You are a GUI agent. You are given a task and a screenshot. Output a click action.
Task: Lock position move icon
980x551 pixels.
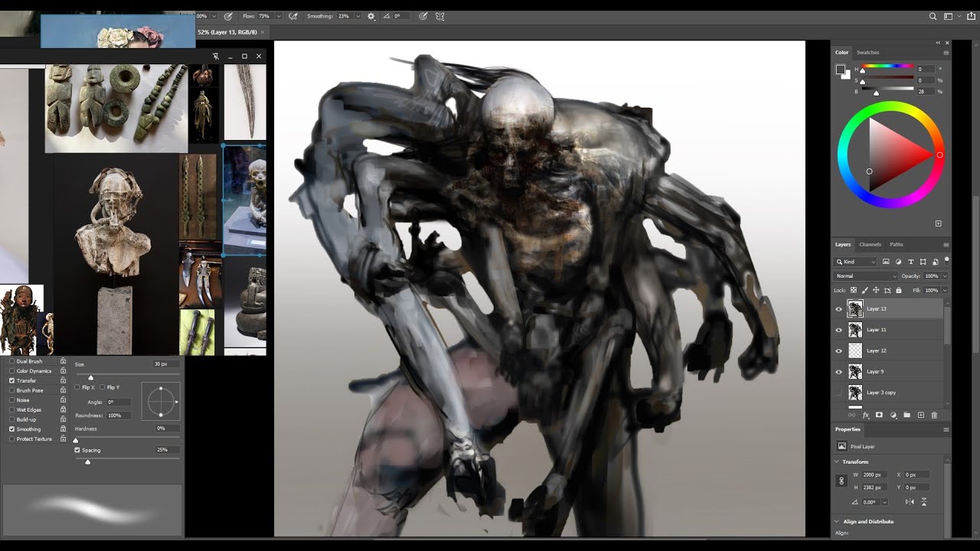pos(876,290)
